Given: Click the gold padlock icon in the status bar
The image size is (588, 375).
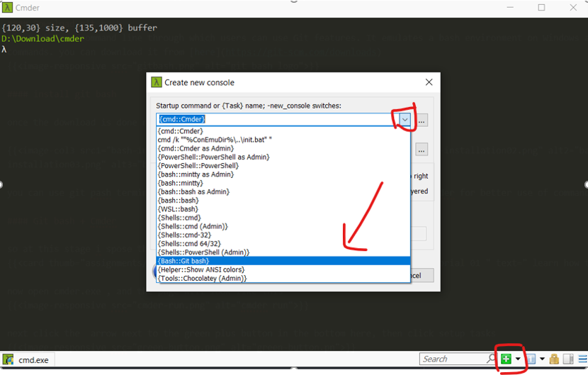Looking at the screenshot, I should (x=554, y=359).
